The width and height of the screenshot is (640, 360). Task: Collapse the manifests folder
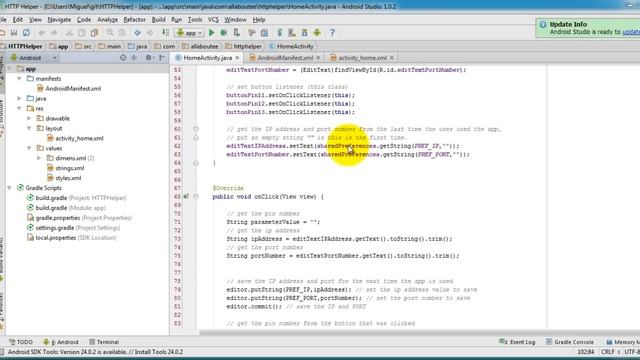tap(19, 78)
